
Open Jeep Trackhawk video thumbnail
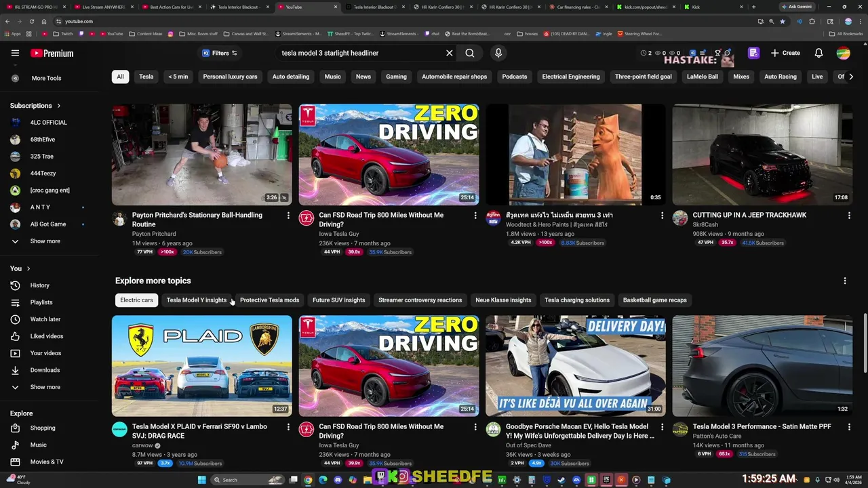coord(762,155)
